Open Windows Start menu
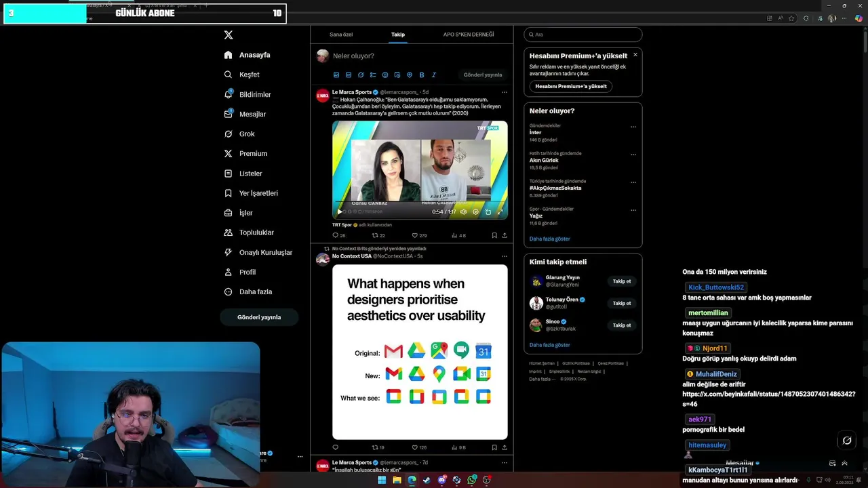Viewport: 868px width, 488px height. coord(382,480)
